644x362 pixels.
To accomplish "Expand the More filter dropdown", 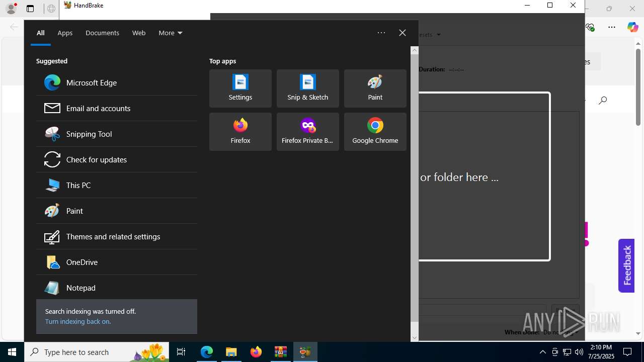I will click(171, 33).
